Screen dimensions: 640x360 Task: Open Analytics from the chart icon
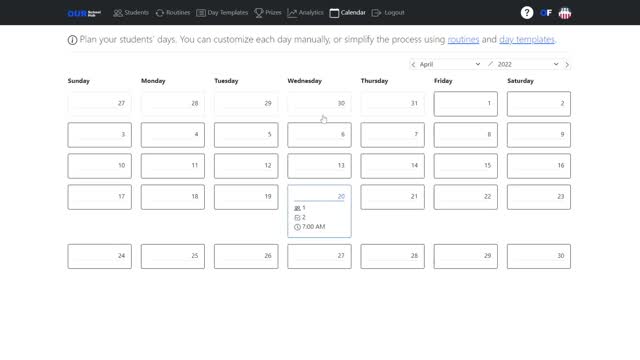coord(292,13)
